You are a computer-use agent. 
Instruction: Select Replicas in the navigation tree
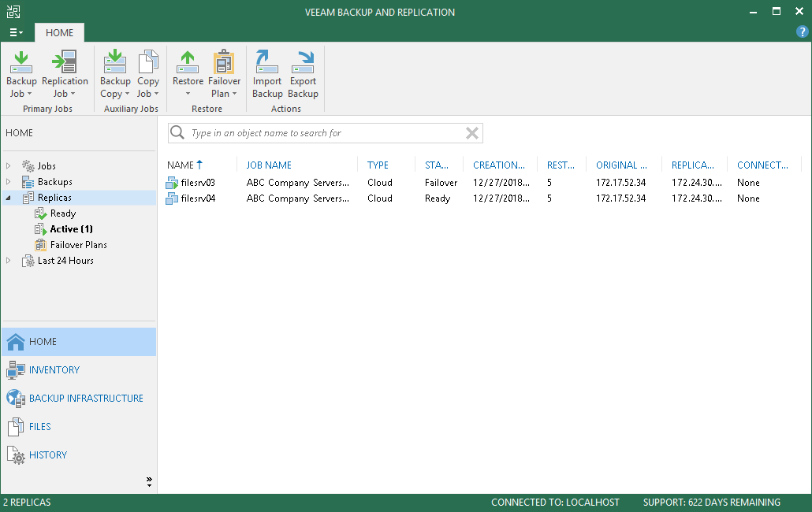pyautogui.click(x=54, y=198)
